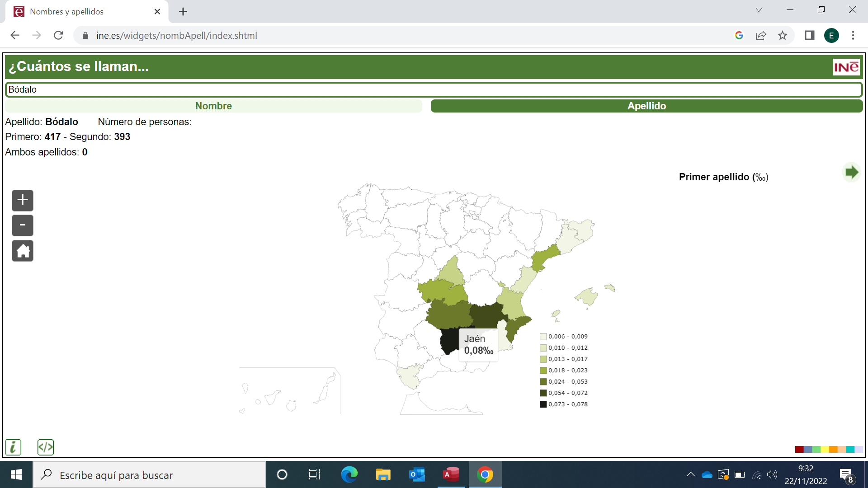Select the Apellido tab
868x488 pixels.
[646, 106]
